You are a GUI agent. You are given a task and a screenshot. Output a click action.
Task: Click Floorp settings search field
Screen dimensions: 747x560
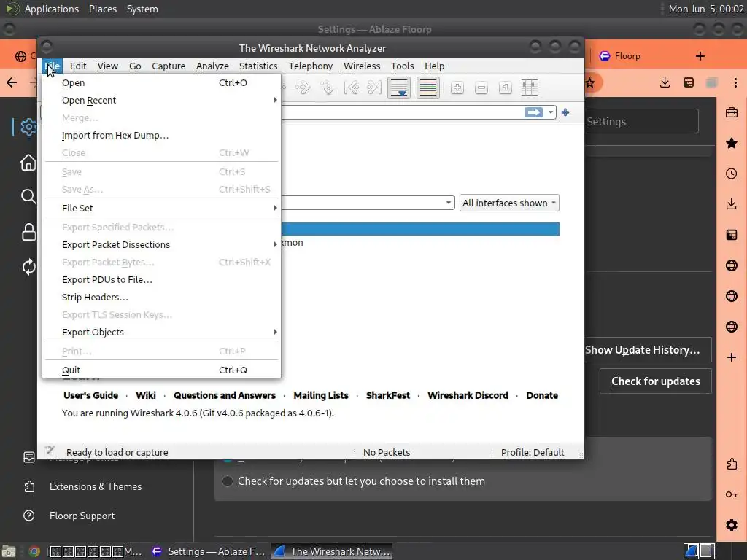coord(641,122)
